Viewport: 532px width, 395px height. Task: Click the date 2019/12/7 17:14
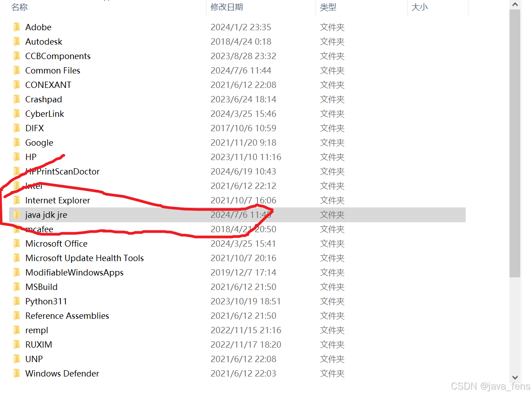(x=243, y=272)
